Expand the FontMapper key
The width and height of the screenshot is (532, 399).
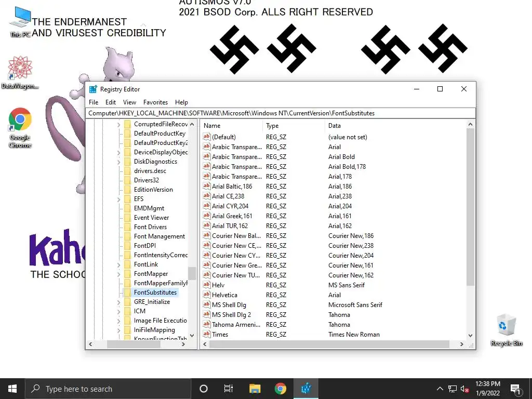pos(118,274)
